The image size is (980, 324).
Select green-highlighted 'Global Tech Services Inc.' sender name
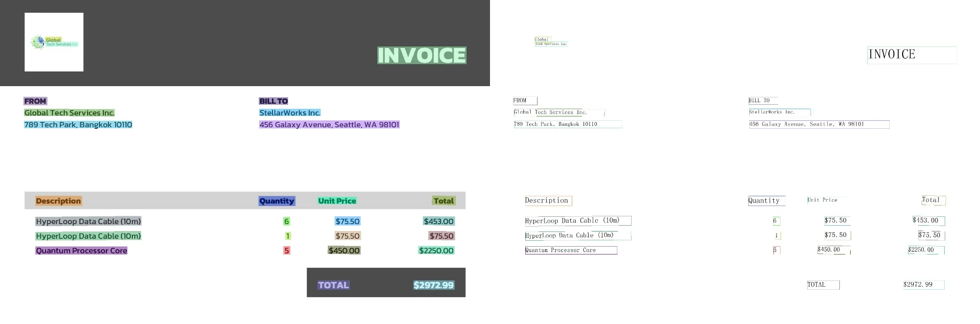click(x=70, y=113)
